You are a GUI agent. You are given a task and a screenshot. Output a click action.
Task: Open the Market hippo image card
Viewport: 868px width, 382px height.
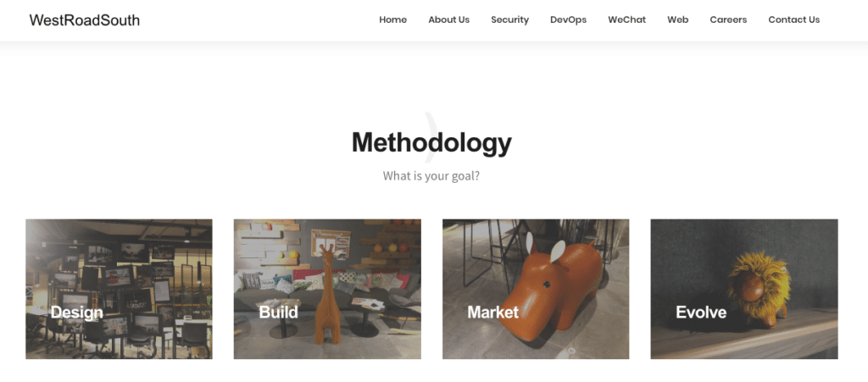click(x=536, y=289)
